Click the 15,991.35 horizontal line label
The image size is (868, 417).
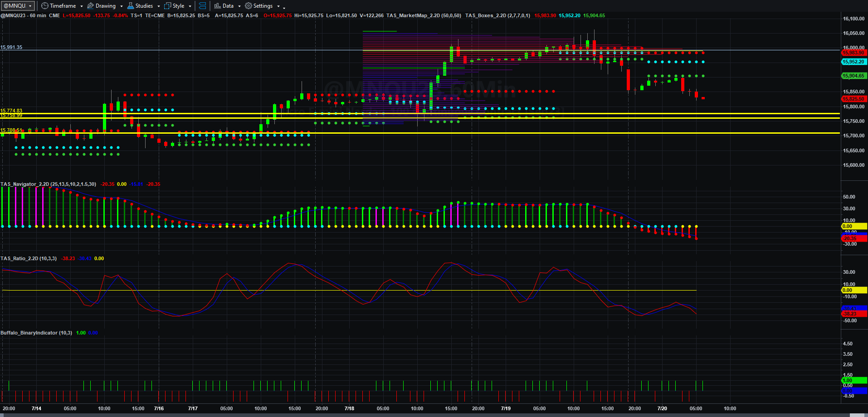tap(11, 47)
